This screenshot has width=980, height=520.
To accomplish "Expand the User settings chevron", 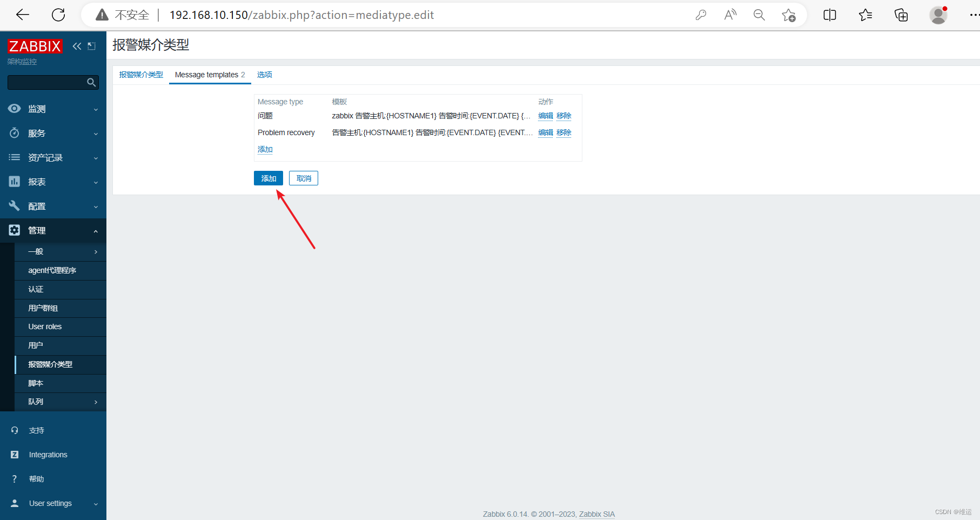I will pos(96,504).
